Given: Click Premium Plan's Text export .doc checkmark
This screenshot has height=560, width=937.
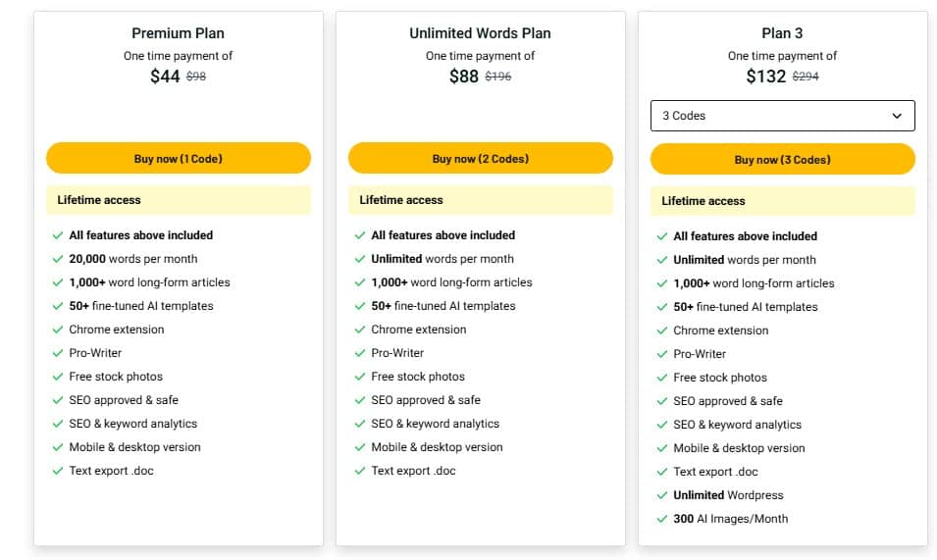Looking at the screenshot, I should [58, 471].
